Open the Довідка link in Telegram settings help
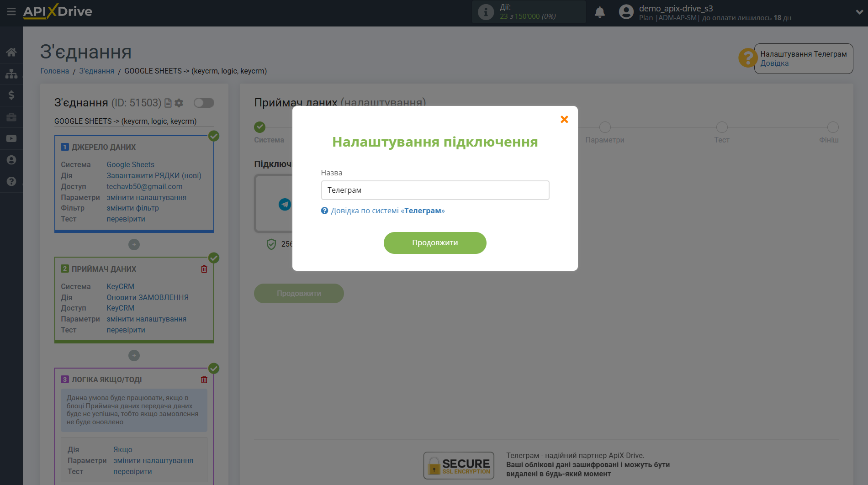The height and width of the screenshot is (485, 868). [x=774, y=63]
